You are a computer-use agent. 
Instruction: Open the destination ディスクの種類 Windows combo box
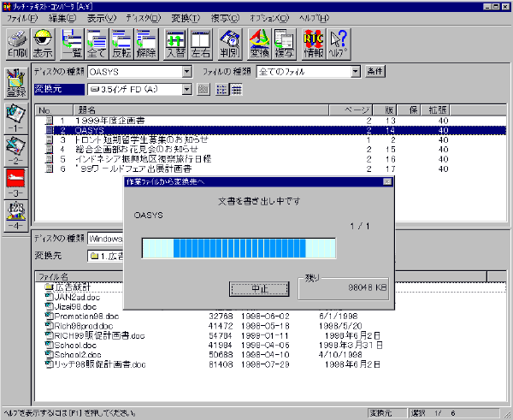[x=105, y=239]
